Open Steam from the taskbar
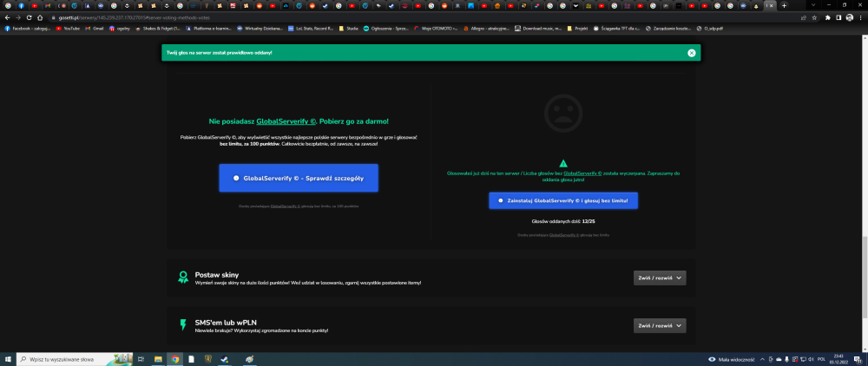The height and width of the screenshot is (366, 868). click(224, 359)
